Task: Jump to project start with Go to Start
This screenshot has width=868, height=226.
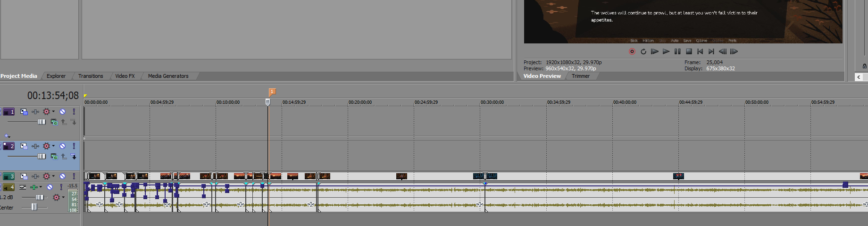Action: point(700,51)
